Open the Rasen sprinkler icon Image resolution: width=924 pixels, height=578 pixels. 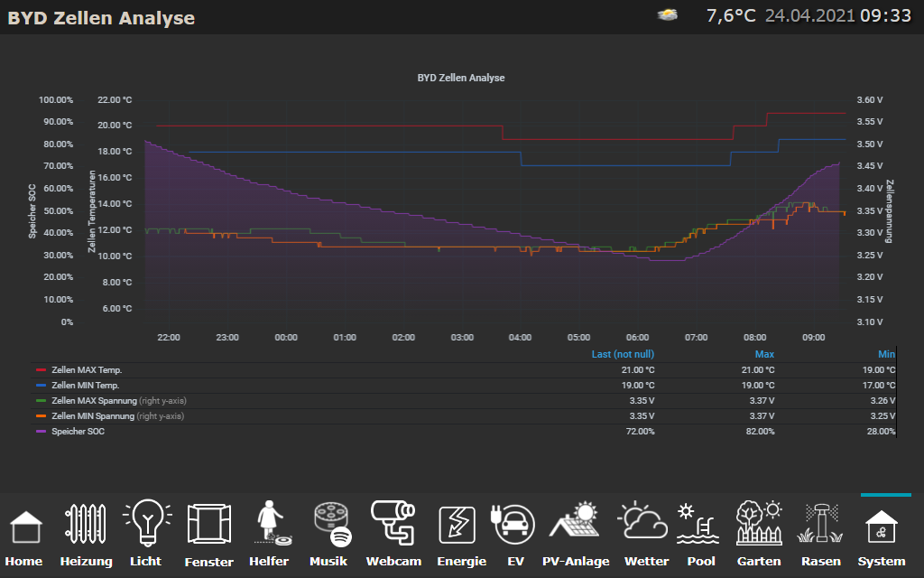(821, 523)
